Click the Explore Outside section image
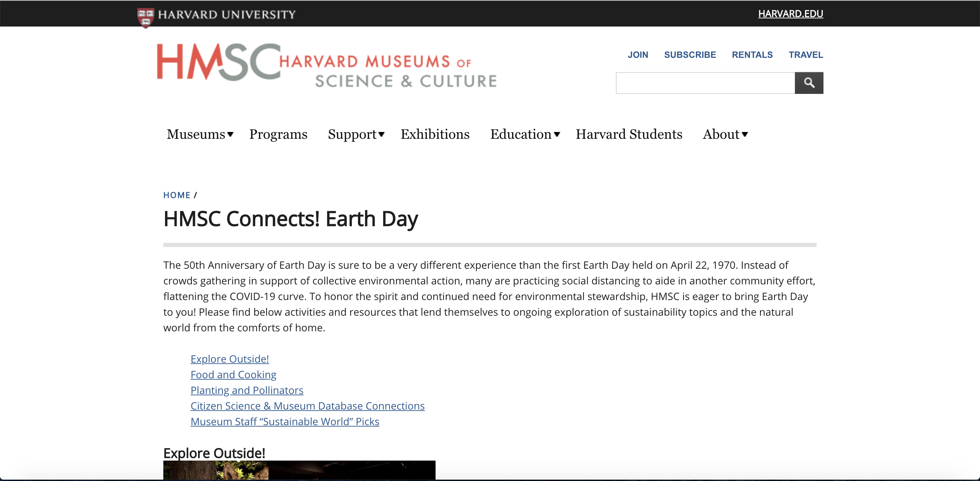 coord(299,470)
